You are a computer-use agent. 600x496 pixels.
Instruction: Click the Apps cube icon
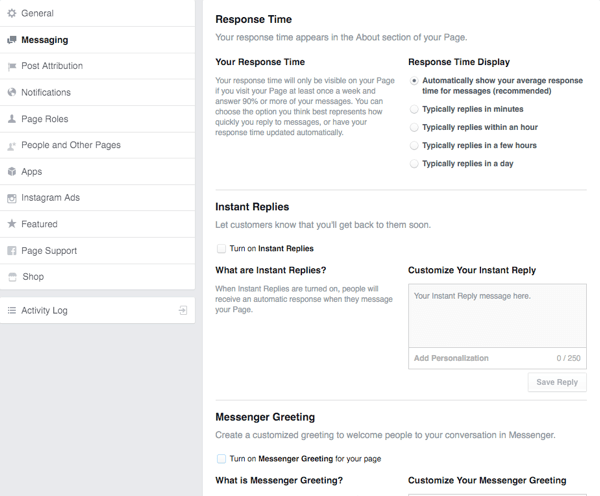[x=12, y=171]
